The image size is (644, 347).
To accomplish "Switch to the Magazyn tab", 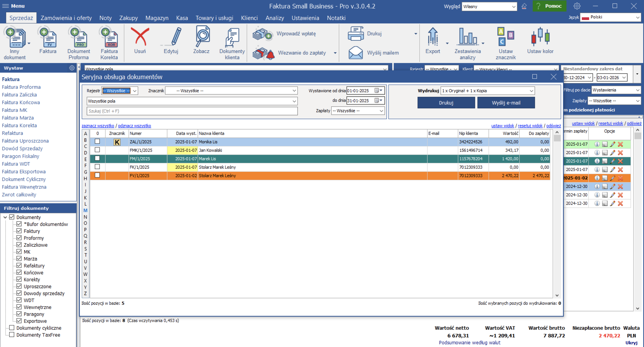I will click(x=157, y=18).
